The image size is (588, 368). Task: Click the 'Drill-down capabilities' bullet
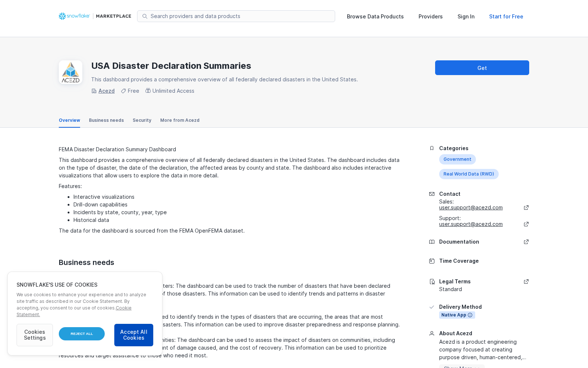100,205
